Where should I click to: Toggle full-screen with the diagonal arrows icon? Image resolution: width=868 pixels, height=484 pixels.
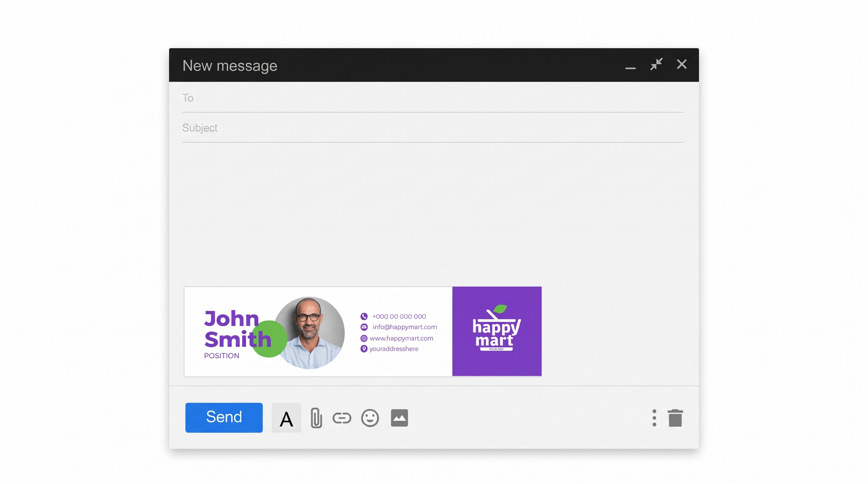pyautogui.click(x=656, y=64)
